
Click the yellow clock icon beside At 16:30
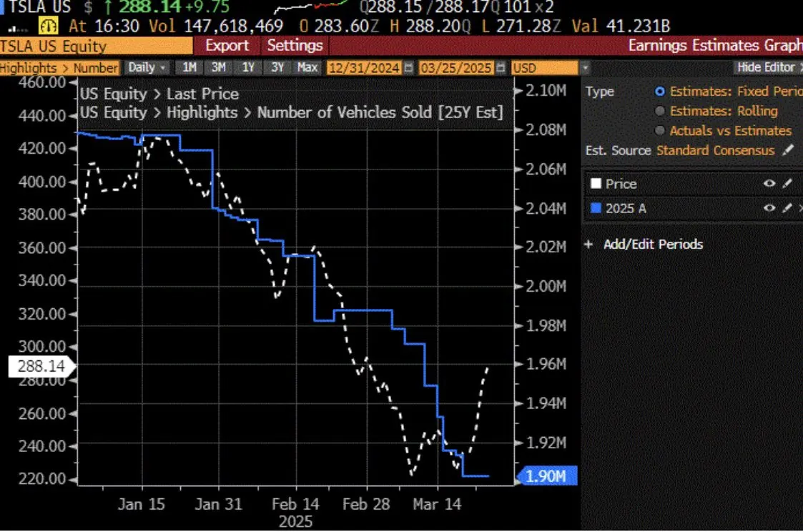tap(49, 26)
